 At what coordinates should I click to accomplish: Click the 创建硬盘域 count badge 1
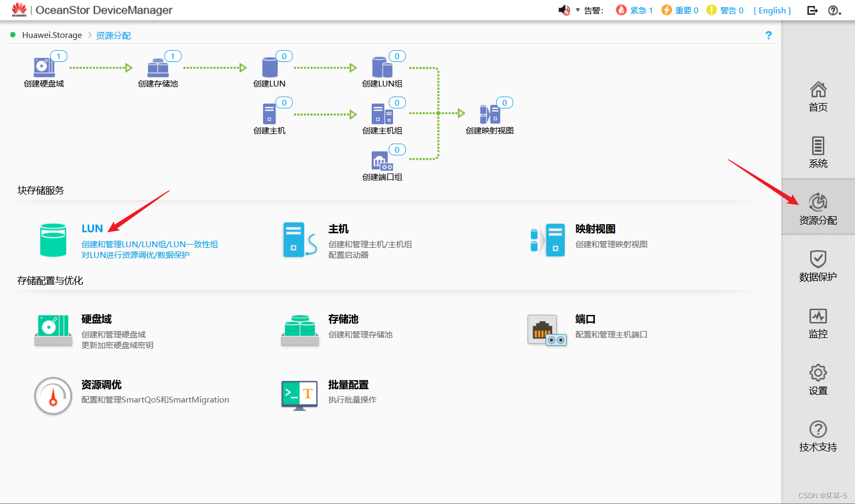click(x=59, y=56)
